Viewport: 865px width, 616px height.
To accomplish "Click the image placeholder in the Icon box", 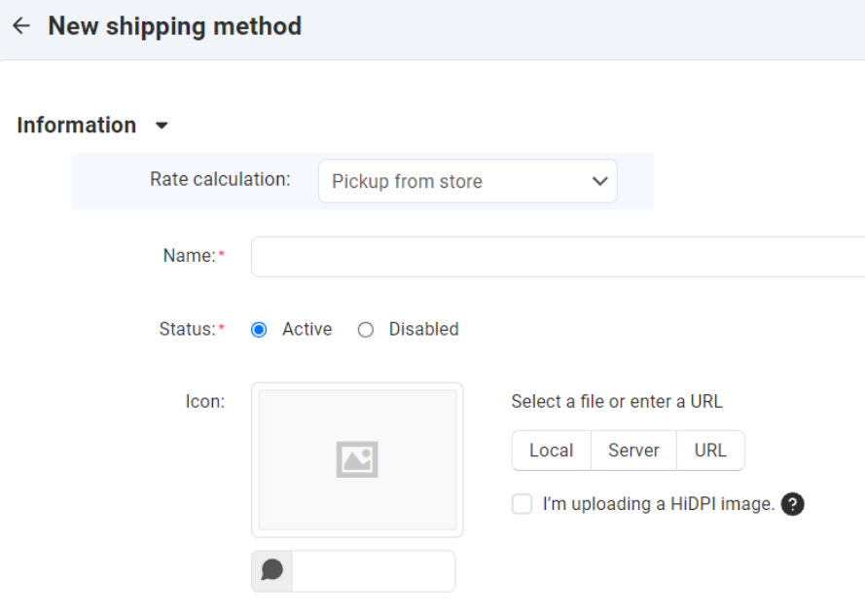I will [357, 459].
